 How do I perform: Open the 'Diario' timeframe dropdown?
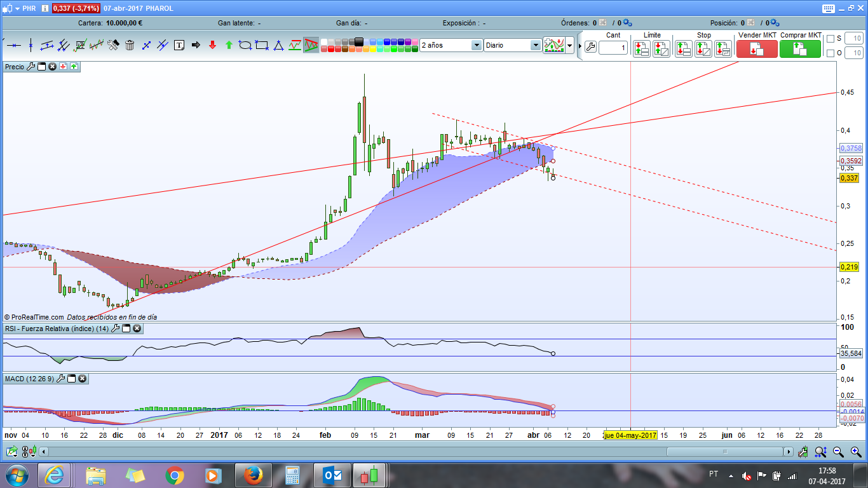click(x=536, y=45)
